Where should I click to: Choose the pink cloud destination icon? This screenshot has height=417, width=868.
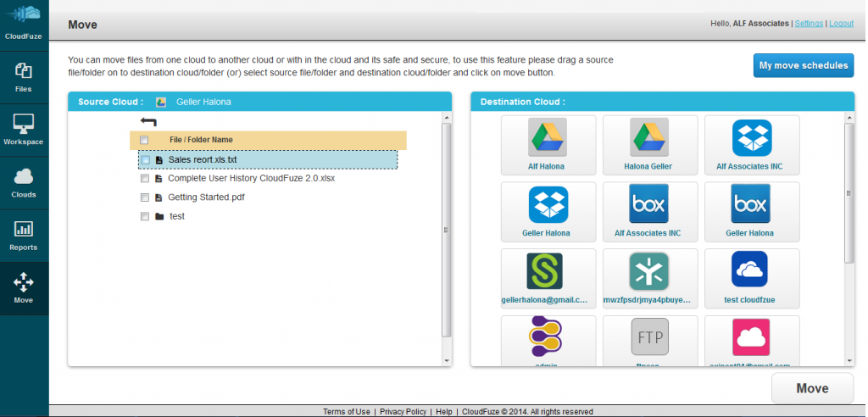point(751,336)
